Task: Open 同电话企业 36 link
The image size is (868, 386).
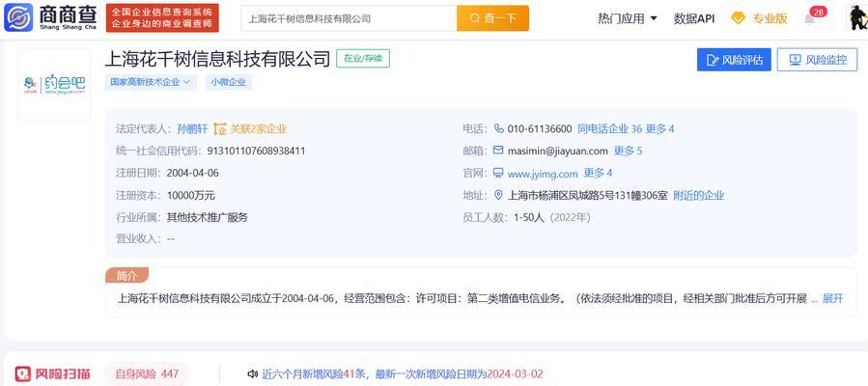Action: [x=609, y=129]
